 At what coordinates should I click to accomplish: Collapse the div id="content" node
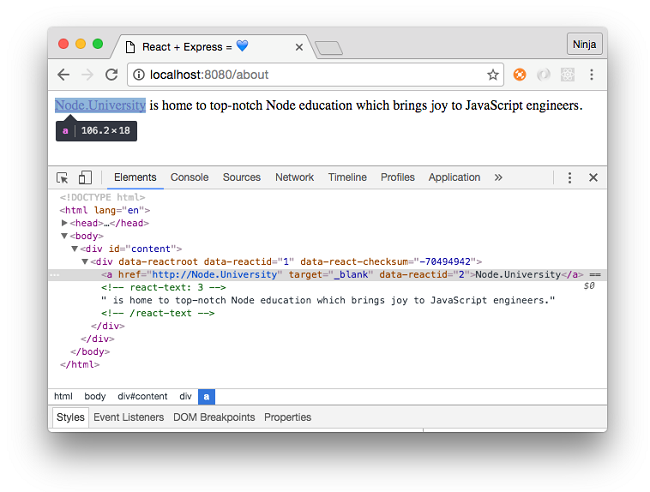click(x=75, y=249)
